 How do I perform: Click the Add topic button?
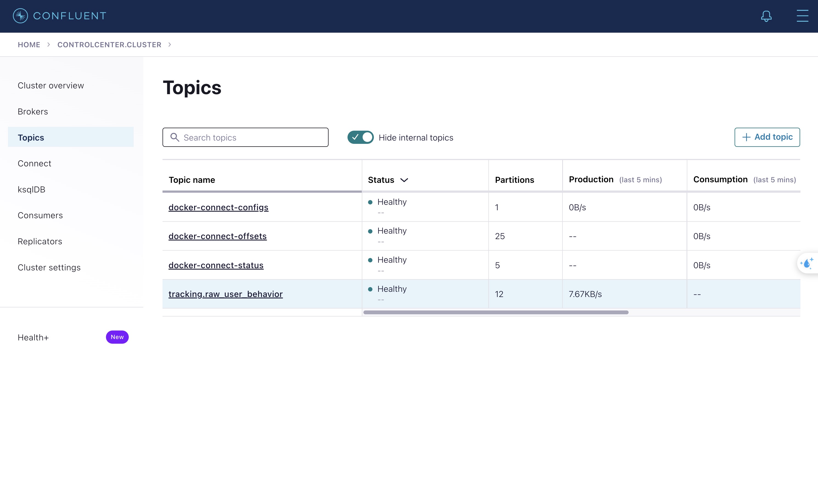[x=767, y=137]
